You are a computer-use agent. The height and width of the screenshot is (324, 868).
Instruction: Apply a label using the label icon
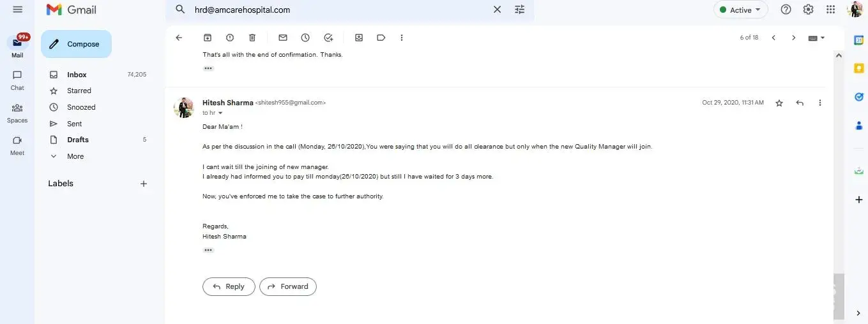click(x=381, y=38)
